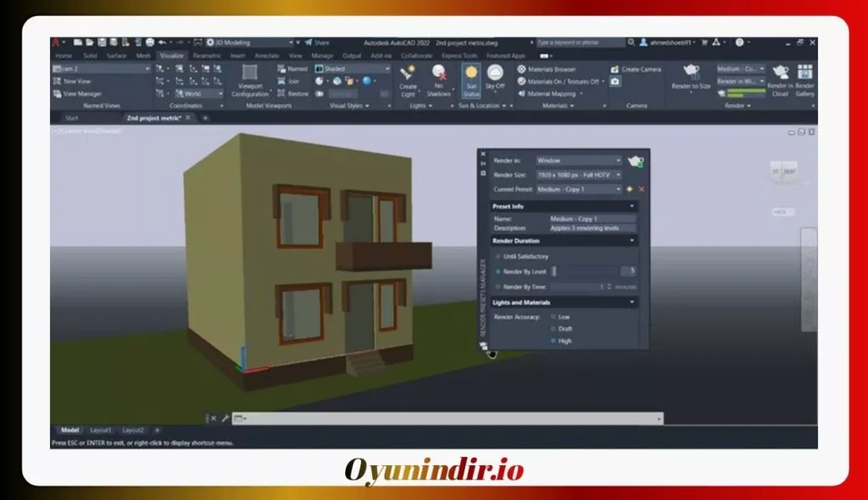This screenshot has width=868, height=500.
Task: Toggle the Sun Status button
Action: coord(471,81)
